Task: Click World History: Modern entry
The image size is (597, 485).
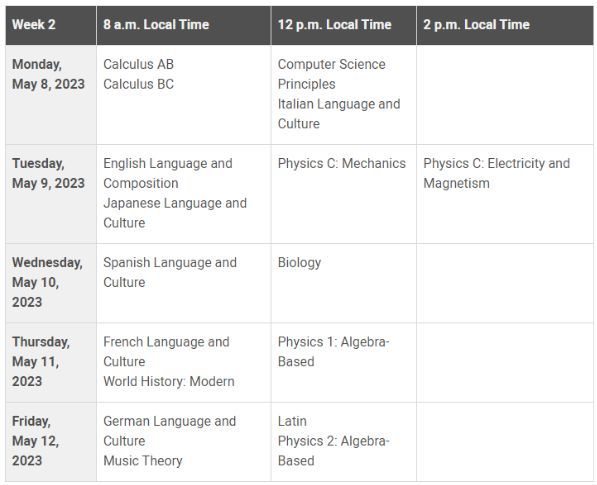Action: (x=169, y=381)
